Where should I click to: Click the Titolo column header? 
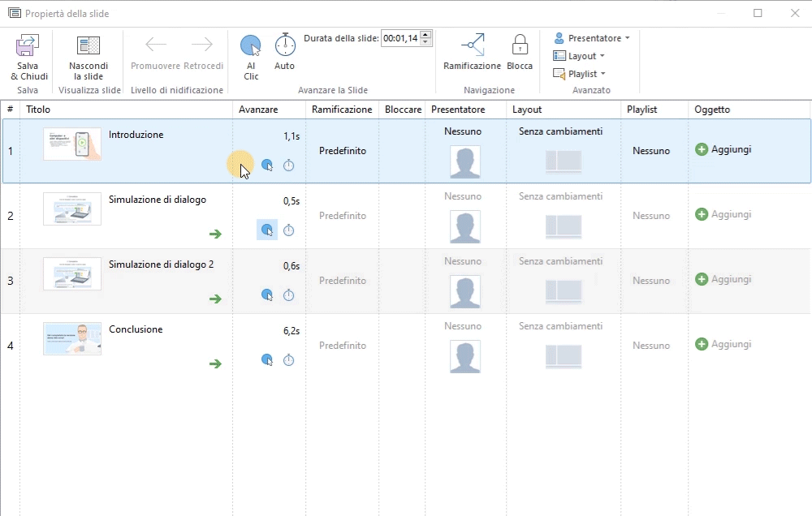point(38,110)
